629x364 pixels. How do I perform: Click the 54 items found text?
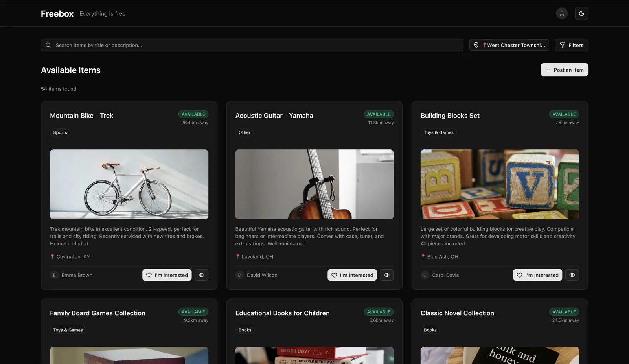tap(59, 89)
